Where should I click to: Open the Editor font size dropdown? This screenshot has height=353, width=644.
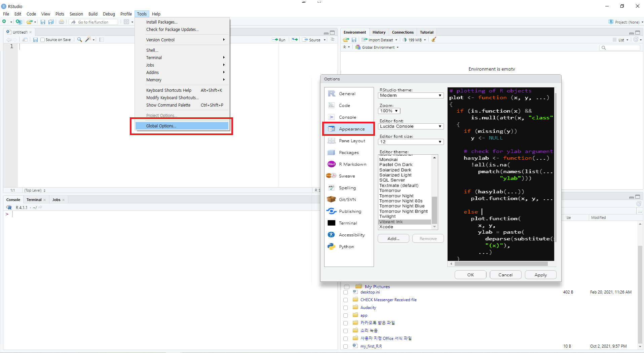pyautogui.click(x=411, y=142)
